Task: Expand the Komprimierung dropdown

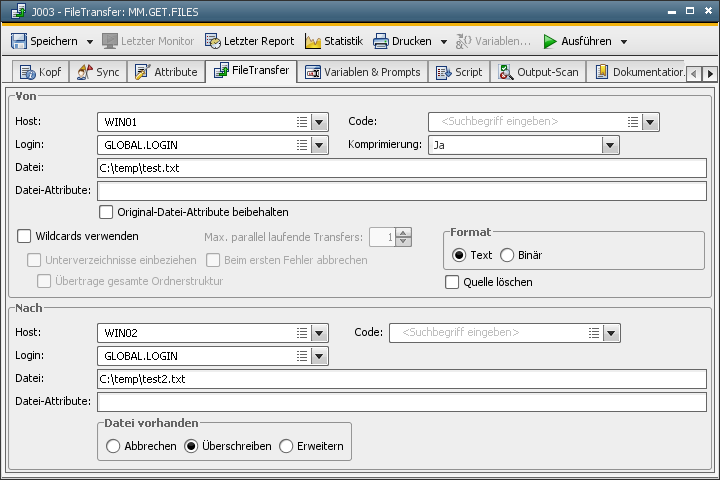Action: pos(611,145)
